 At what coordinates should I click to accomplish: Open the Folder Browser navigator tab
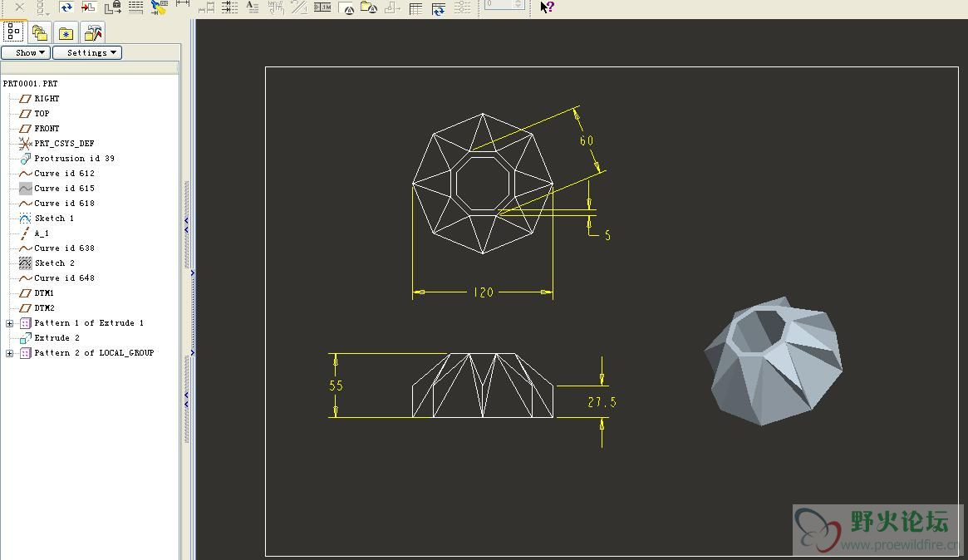[x=40, y=32]
